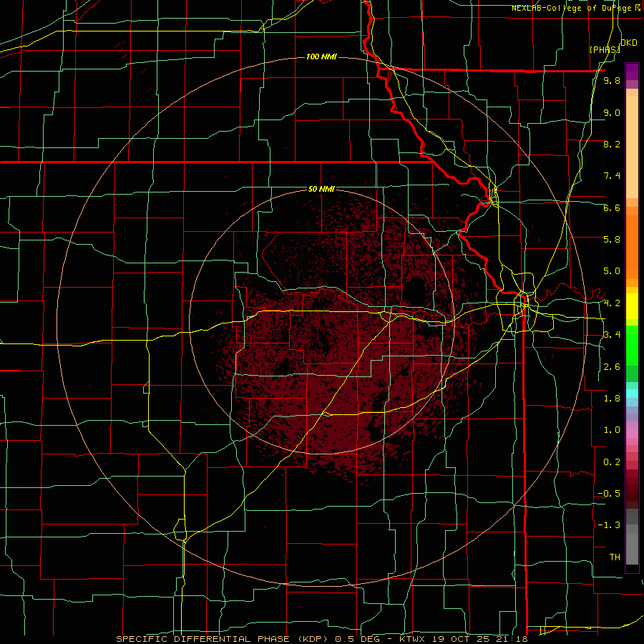Image resolution: width=644 pixels, height=644 pixels.
Task: Click the peach segment of the color bar
Action: pyautogui.click(x=632, y=148)
